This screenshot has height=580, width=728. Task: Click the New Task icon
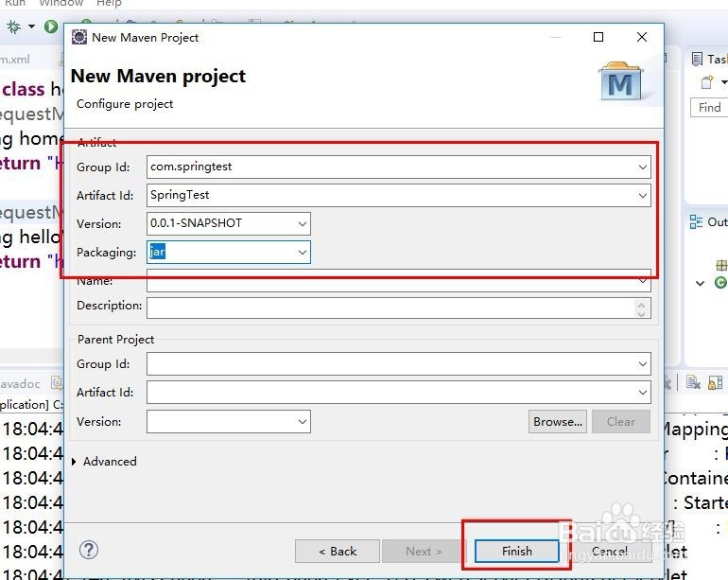[x=706, y=83]
